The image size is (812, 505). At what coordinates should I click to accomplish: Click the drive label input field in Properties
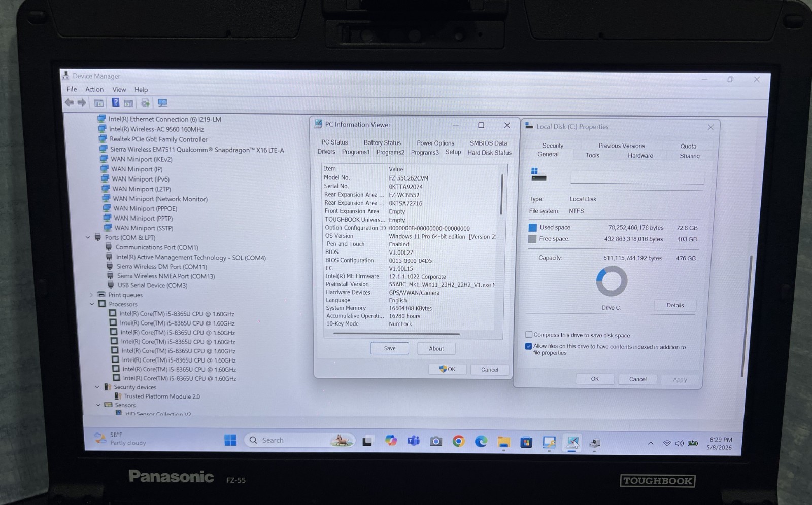(x=637, y=177)
